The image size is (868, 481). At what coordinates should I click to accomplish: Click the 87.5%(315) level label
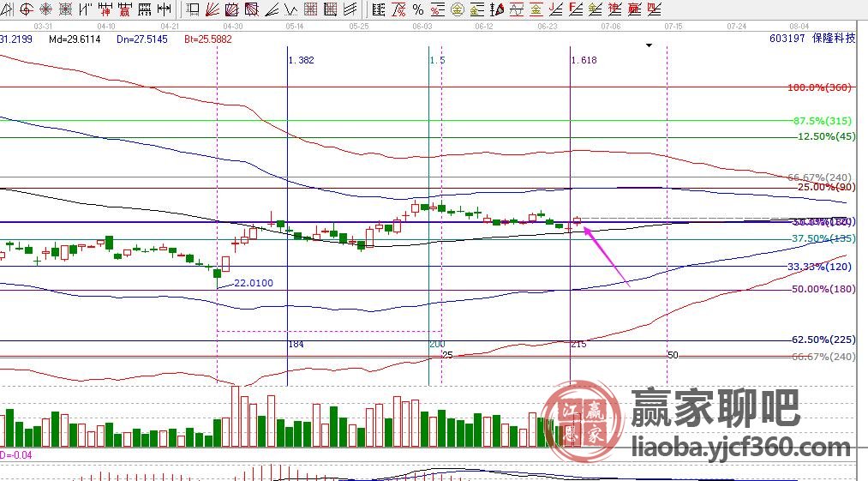coord(822,121)
